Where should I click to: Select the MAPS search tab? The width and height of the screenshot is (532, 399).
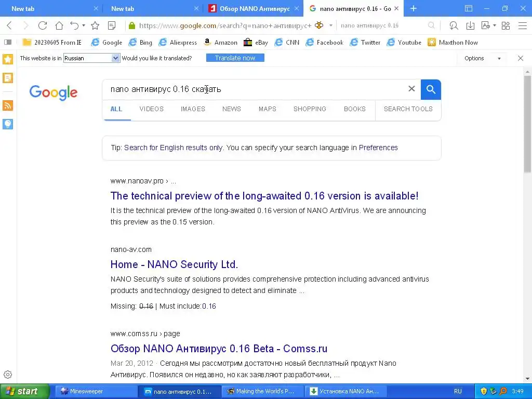tap(268, 109)
